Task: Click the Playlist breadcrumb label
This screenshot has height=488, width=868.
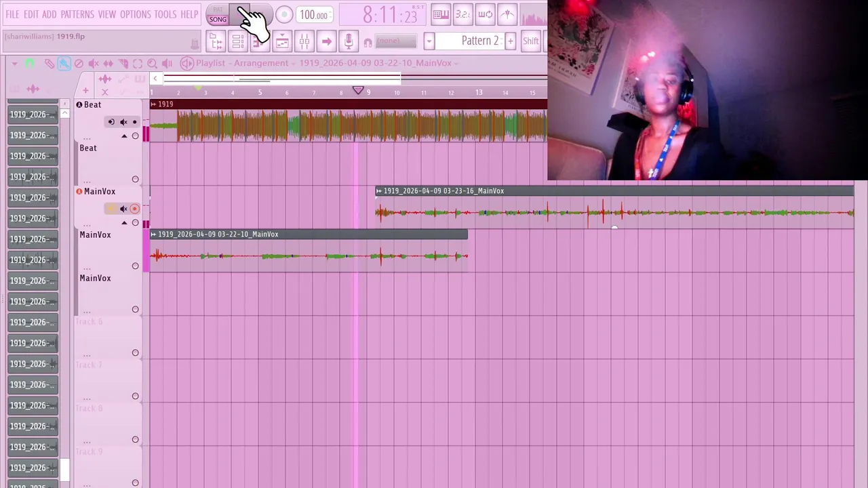Action: pyautogui.click(x=210, y=63)
